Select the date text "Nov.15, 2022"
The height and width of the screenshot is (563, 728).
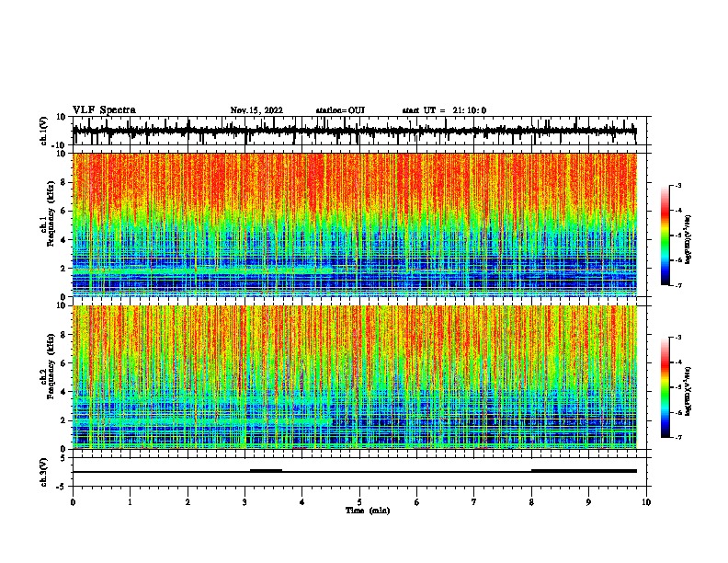[256, 110]
